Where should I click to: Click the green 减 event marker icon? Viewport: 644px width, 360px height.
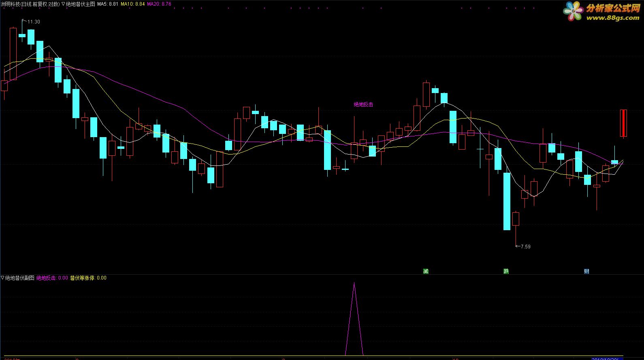[426, 271]
